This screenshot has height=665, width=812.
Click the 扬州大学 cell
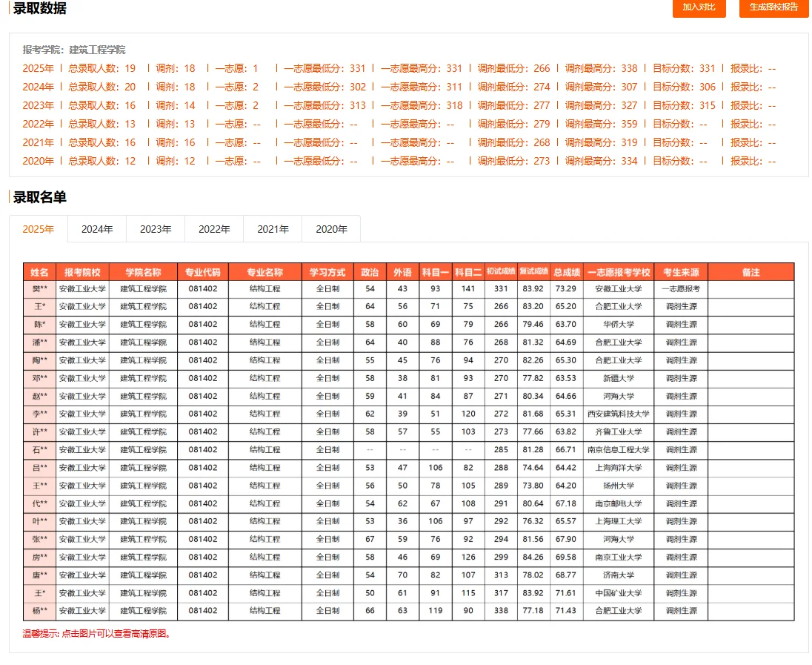(x=619, y=486)
